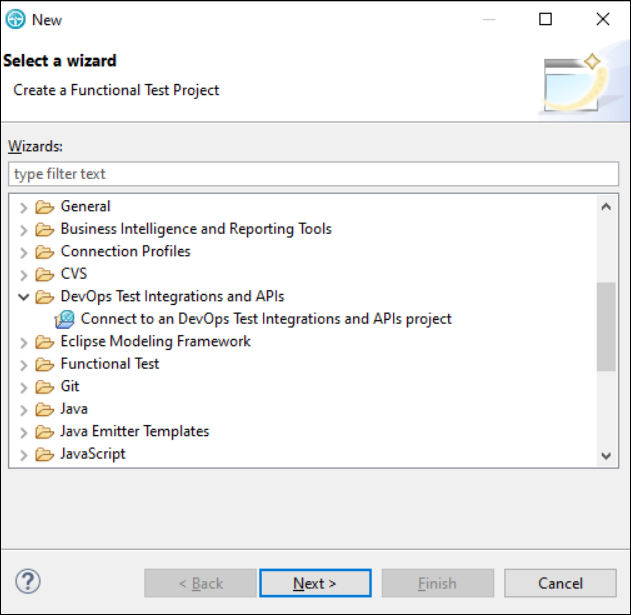Click the disabled Finish button
This screenshot has height=615, width=631.
coord(438,583)
